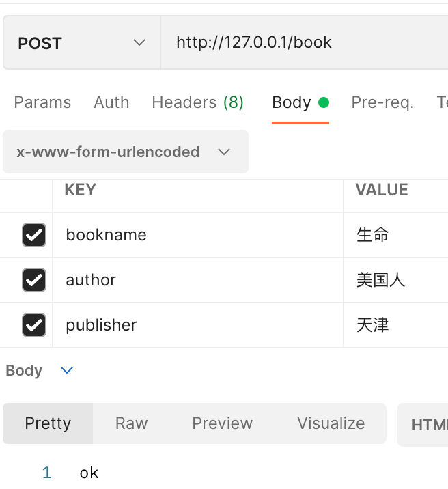Open the POST method dropdown

point(82,43)
